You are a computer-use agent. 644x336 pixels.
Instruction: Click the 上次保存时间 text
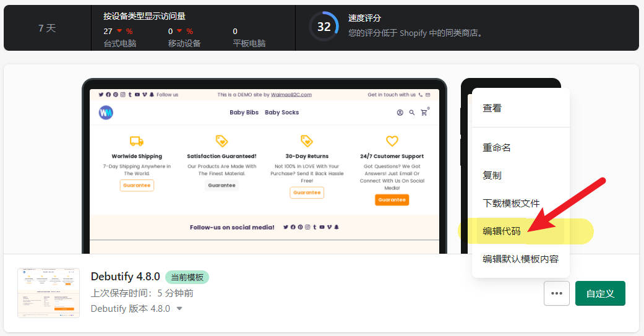tap(142, 293)
